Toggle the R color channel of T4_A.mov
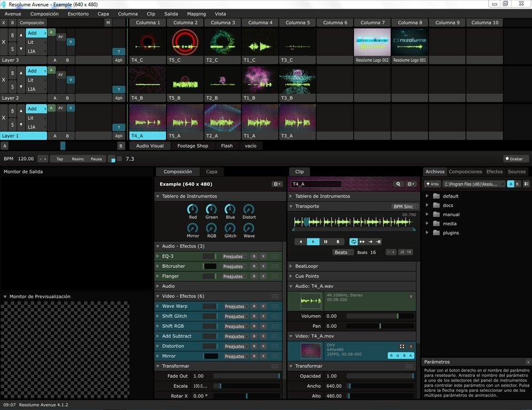The width and height of the screenshot is (532, 410). 392,356
